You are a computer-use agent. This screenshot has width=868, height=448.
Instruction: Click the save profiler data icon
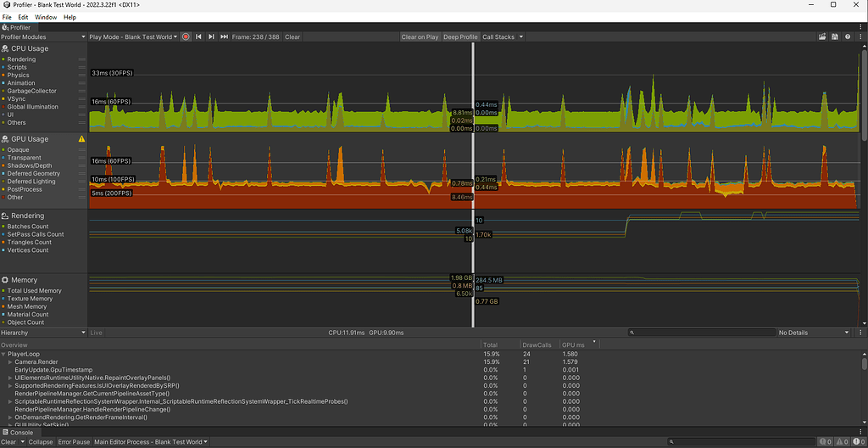(x=835, y=37)
